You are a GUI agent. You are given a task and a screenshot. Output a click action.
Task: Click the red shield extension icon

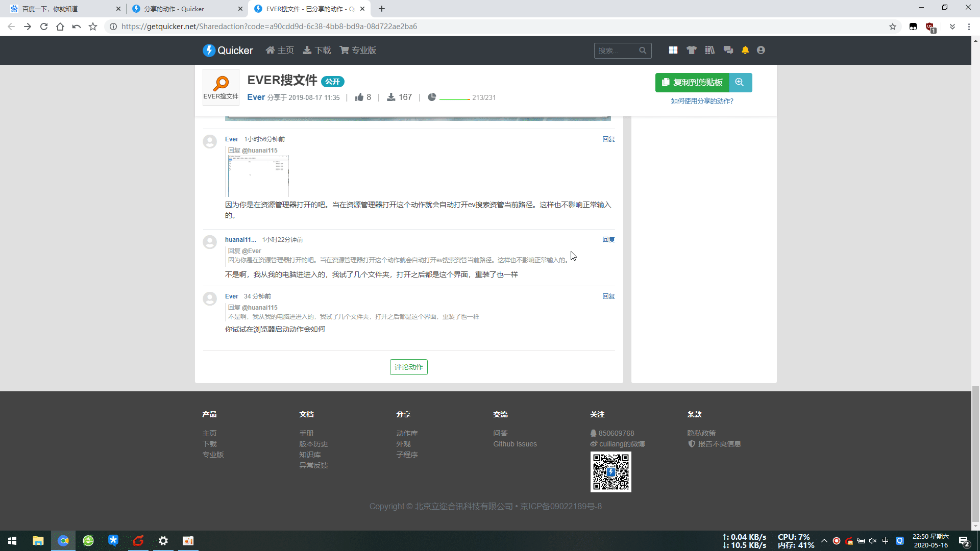click(x=930, y=27)
